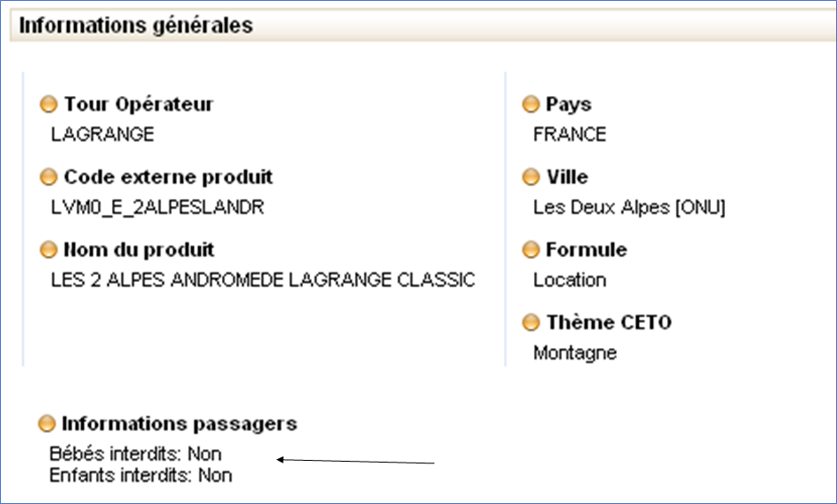The height and width of the screenshot is (504, 837).
Task: Click the FRANCE country value
Action: coord(570,135)
